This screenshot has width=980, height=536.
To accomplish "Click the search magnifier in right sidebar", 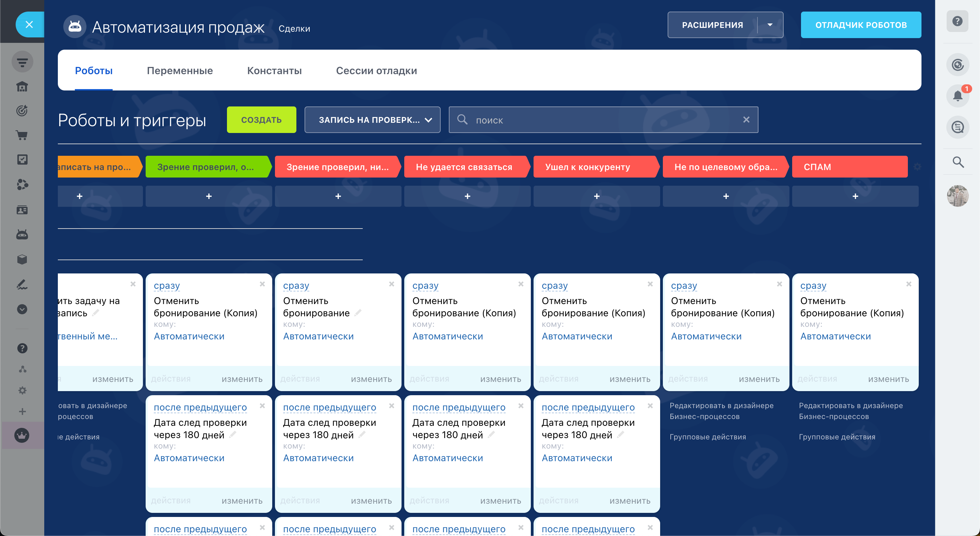I will (958, 162).
